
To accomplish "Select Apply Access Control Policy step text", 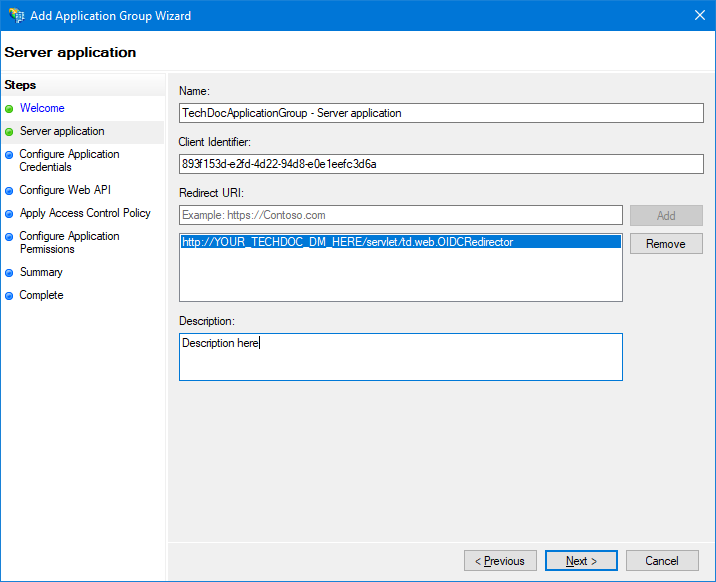I will point(85,213).
